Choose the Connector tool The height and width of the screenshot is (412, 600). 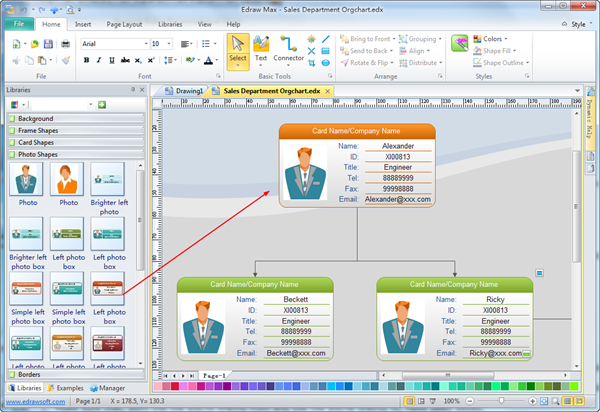pyautogui.click(x=289, y=49)
